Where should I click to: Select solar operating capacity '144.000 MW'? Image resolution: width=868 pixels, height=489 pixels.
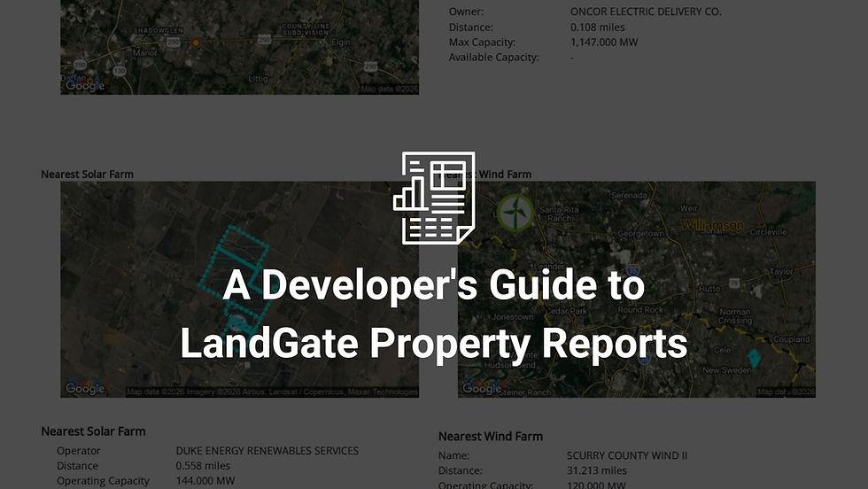point(205,481)
